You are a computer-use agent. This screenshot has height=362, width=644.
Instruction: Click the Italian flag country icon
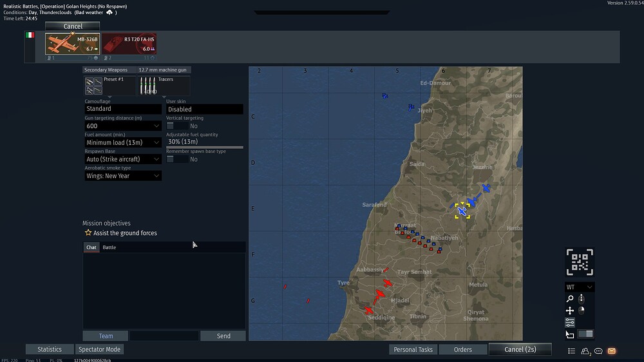coord(30,35)
